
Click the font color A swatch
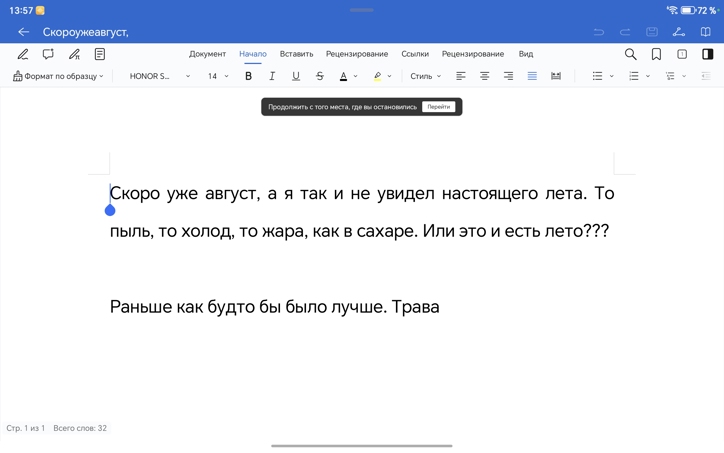343,76
